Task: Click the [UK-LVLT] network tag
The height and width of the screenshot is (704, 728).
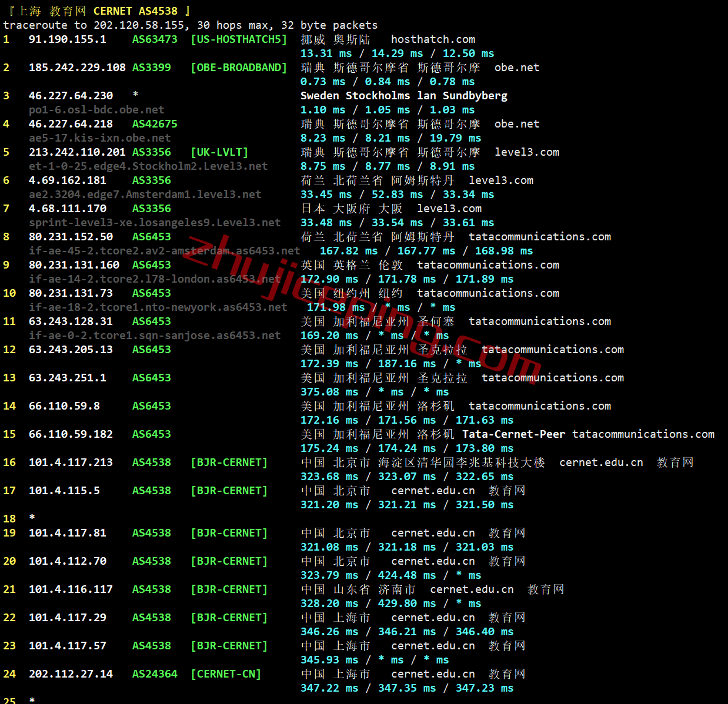Action: [219, 152]
